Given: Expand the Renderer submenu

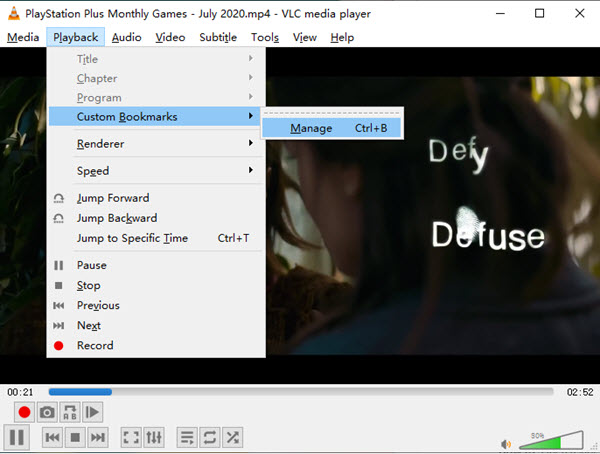Looking at the screenshot, I should 156,144.
